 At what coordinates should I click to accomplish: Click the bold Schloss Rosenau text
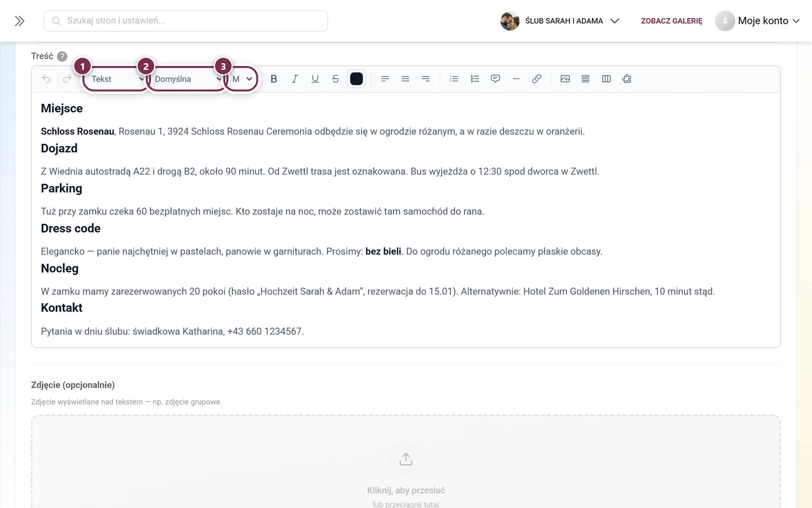tap(77, 132)
